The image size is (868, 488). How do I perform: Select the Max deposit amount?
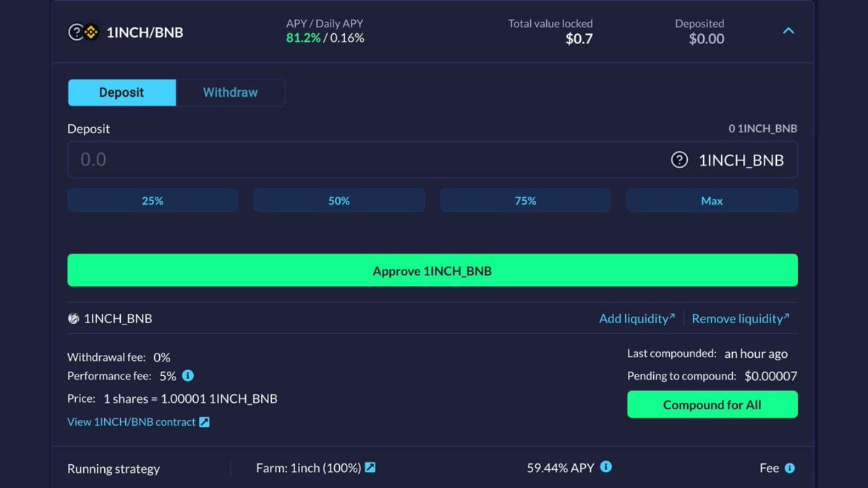pos(712,201)
